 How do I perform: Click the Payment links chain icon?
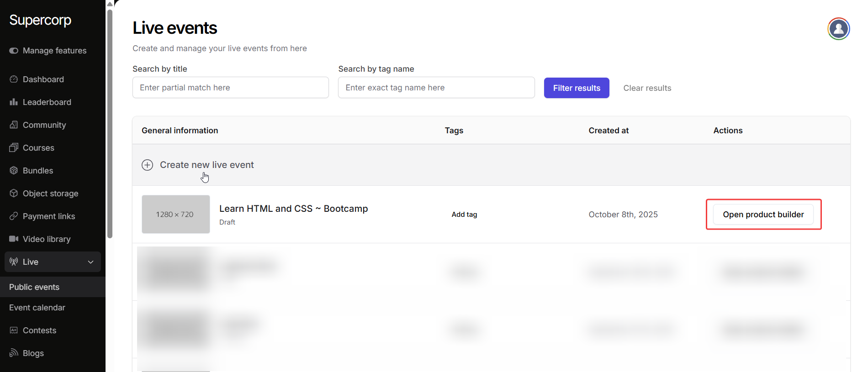[x=14, y=216]
